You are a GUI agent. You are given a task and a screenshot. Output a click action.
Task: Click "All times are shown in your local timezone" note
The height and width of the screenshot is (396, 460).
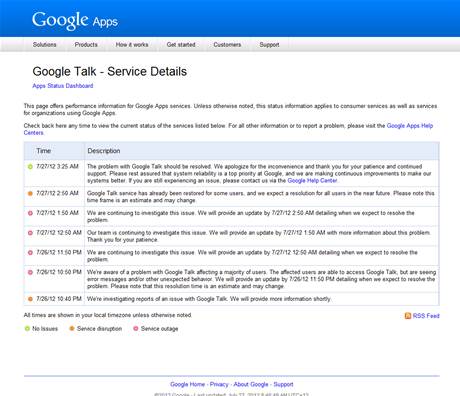click(108, 315)
